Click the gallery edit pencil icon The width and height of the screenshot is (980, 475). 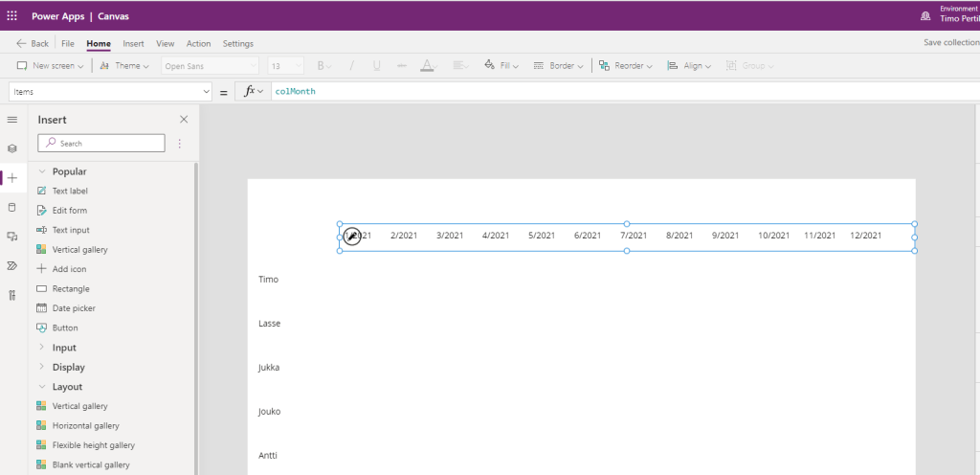pyautogui.click(x=352, y=236)
